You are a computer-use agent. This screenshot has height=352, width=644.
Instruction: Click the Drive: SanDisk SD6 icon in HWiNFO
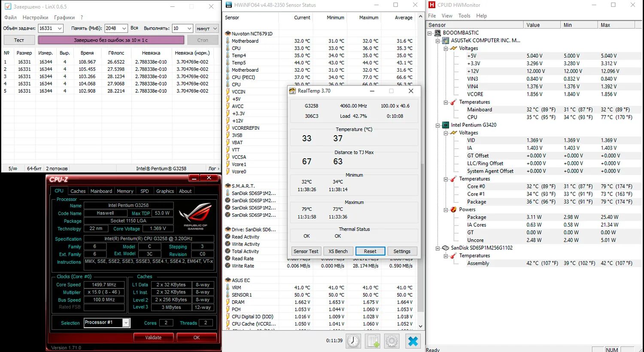click(228, 230)
